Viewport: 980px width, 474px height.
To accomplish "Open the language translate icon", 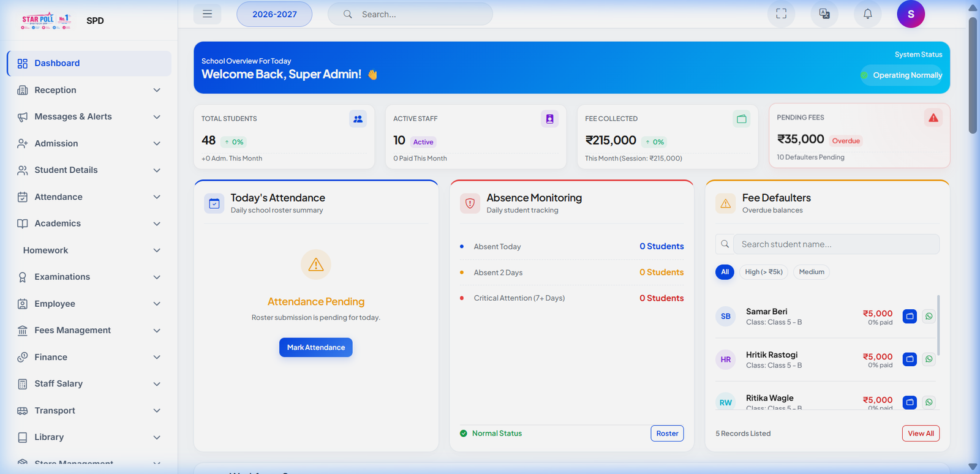I will coord(824,14).
